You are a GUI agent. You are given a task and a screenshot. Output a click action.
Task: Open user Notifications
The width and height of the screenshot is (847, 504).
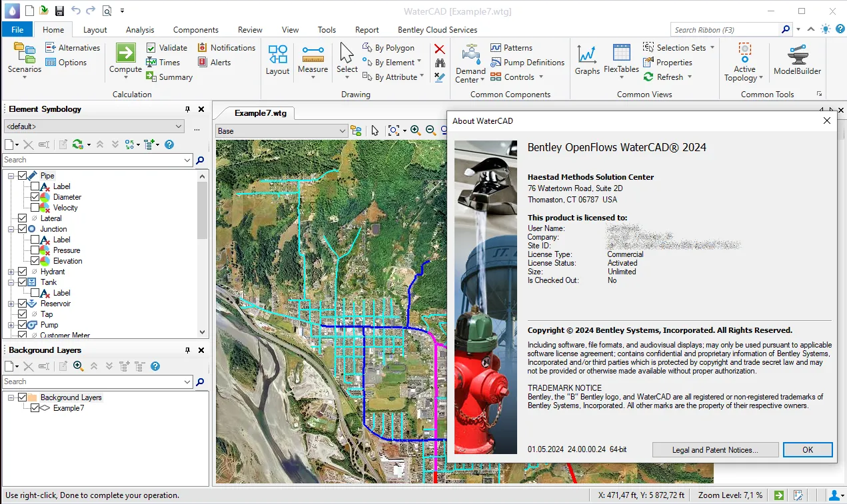click(x=227, y=48)
